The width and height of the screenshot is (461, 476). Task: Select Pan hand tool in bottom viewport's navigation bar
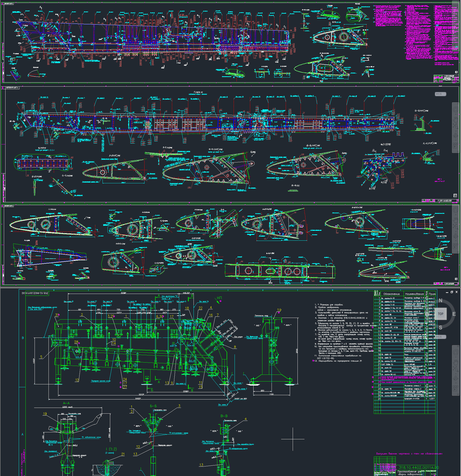[456, 362]
